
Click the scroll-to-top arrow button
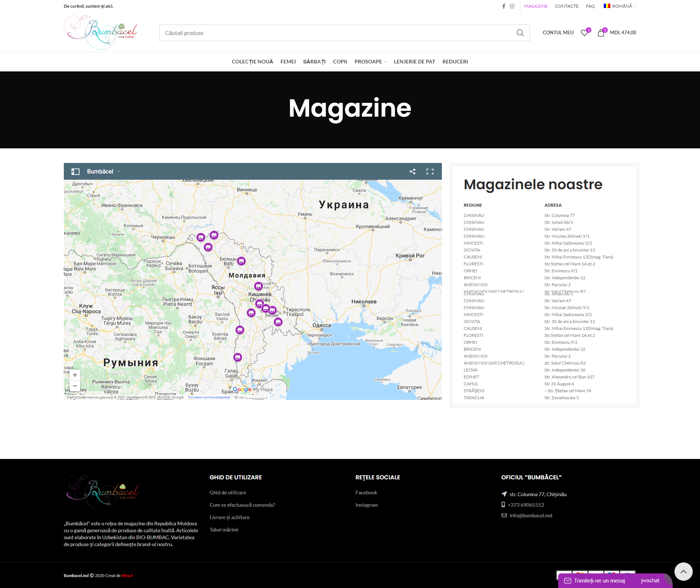pyautogui.click(x=683, y=572)
